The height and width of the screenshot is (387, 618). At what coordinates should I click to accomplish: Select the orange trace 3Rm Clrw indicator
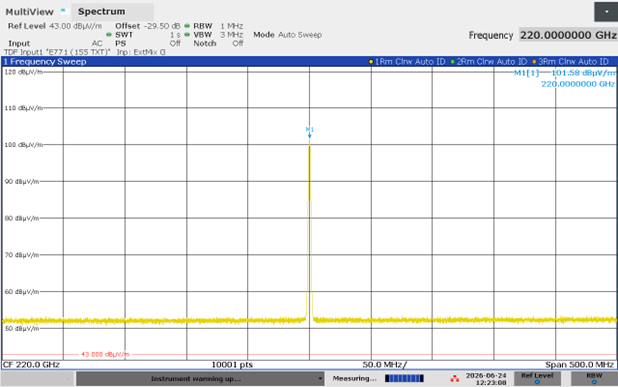(x=570, y=61)
